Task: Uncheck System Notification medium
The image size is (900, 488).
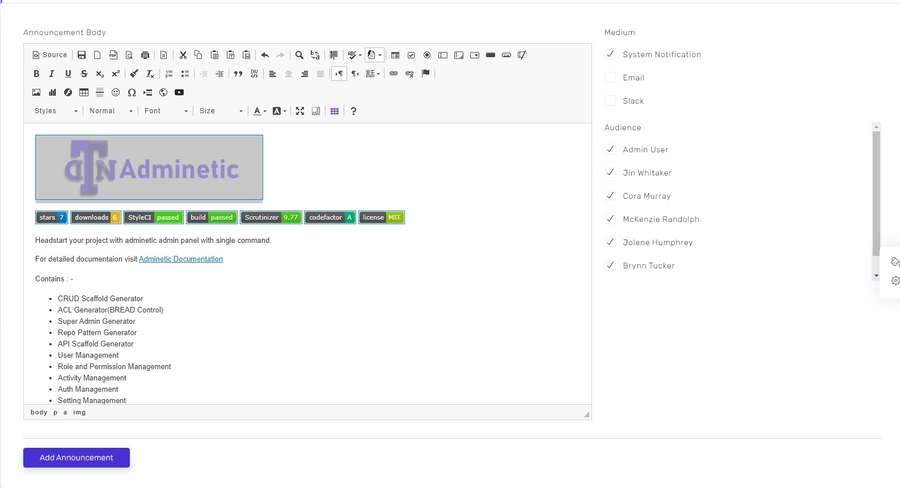Action: 610,54
